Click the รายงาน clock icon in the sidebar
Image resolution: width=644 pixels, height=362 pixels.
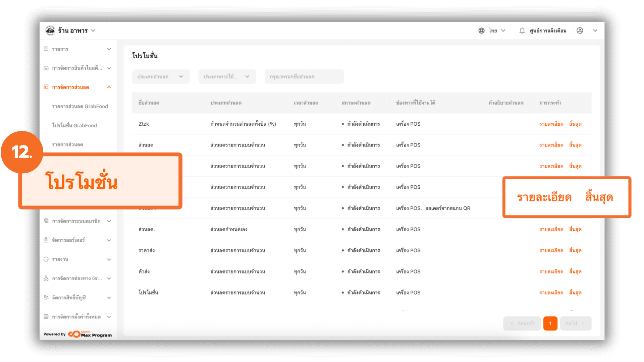[46, 259]
